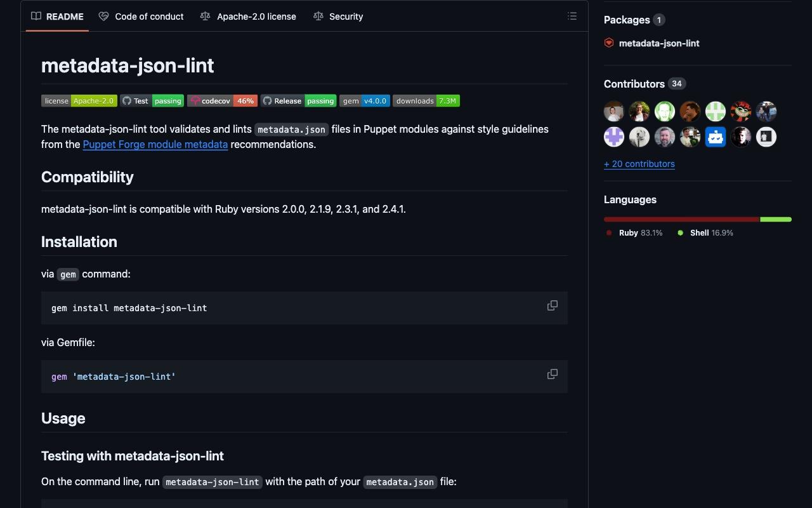
Task: Click the inline metadata.json code in description
Action: click(x=292, y=130)
